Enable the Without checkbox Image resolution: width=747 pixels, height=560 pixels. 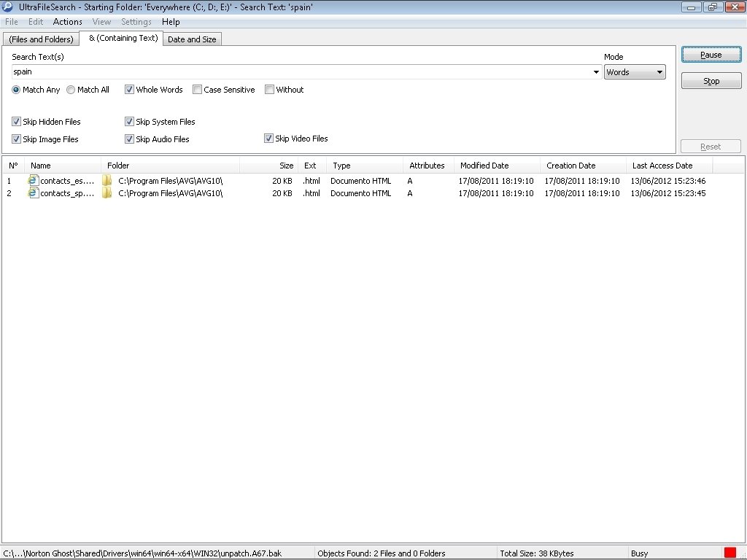click(269, 90)
